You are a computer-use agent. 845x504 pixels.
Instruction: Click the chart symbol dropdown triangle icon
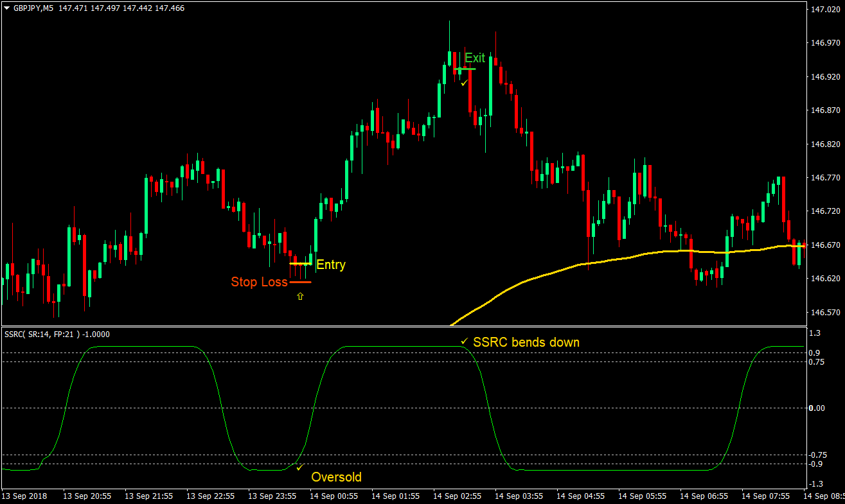(6, 8)
